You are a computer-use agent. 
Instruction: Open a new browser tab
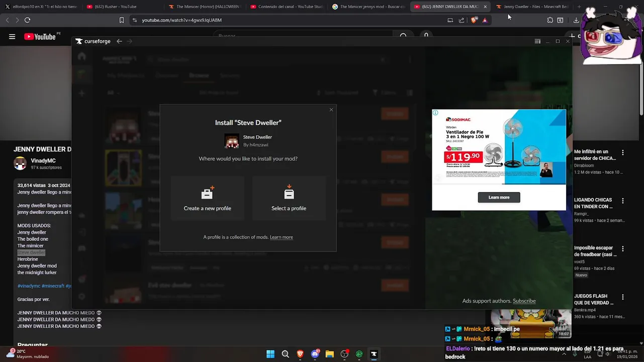click(x=579, y=7)
